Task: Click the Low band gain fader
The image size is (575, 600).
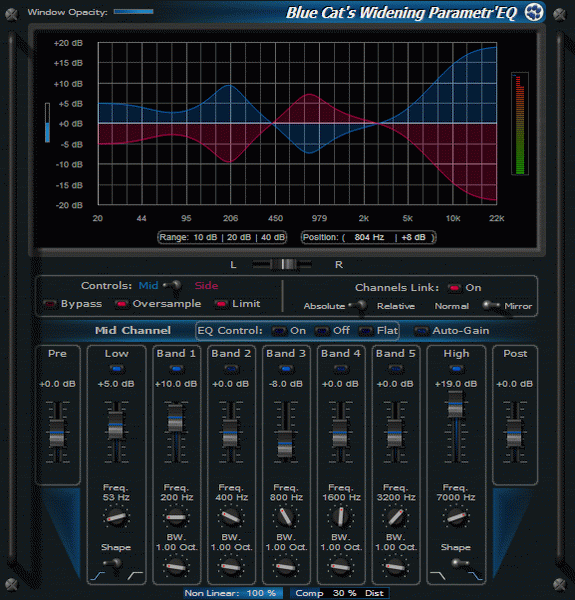Action: point(116,425)
